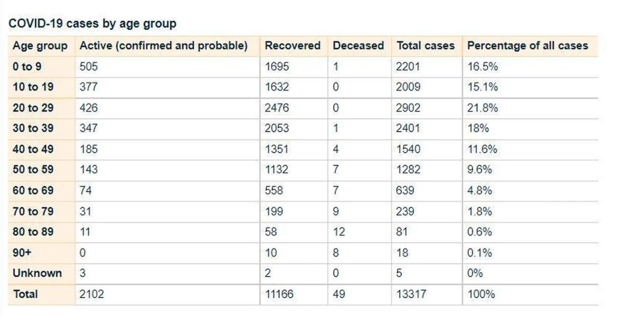Viewport: 644px width, 317px height.
Task: Click the 505 active cases cell
Action: [88, 67]
